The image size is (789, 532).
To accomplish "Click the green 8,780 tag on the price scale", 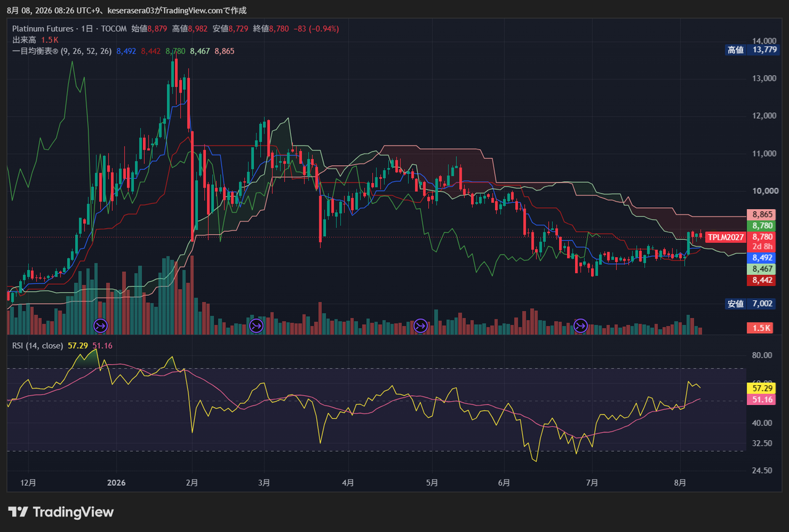I will 762,226.
